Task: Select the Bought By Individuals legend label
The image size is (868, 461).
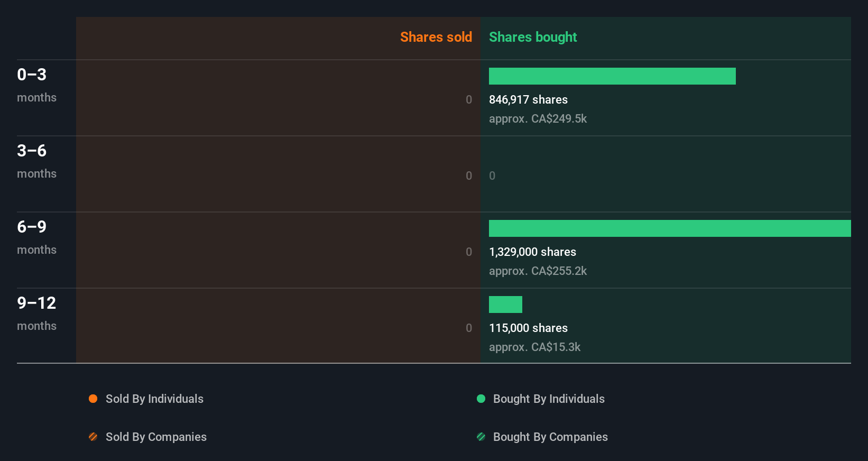Action: pos(549,399)
